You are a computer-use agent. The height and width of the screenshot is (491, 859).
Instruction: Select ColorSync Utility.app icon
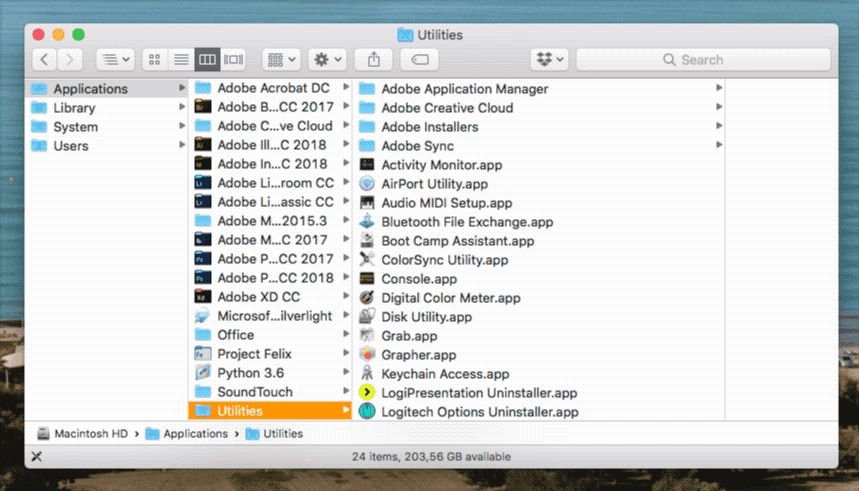pyautogui.click(x=366, y=260)
